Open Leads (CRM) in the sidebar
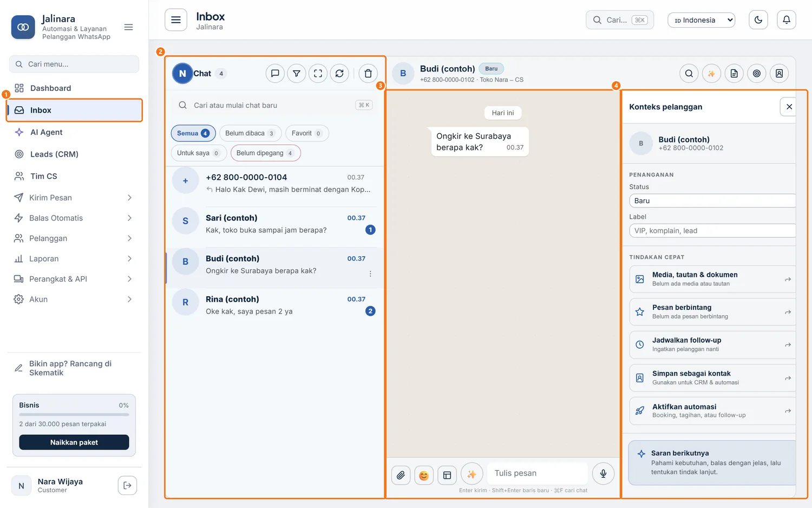 [73, 154]
